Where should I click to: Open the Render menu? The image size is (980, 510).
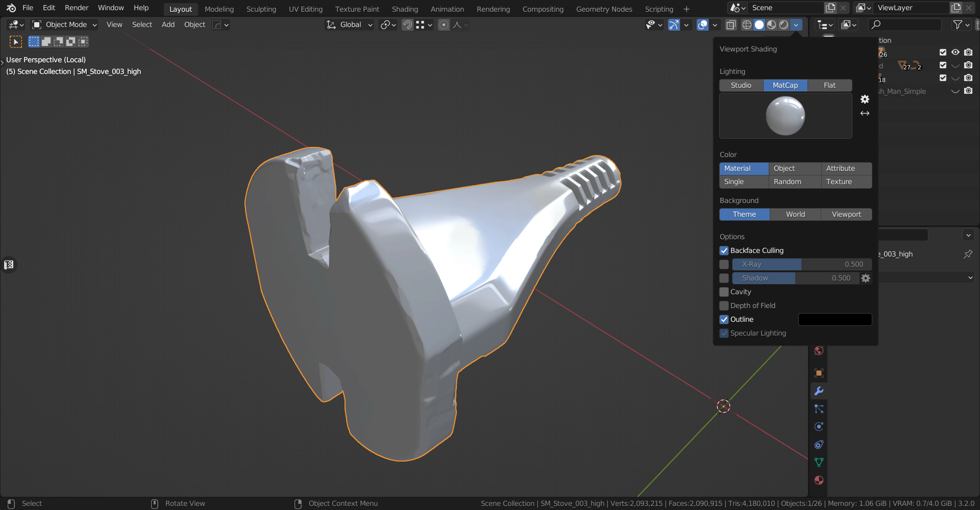76,8
